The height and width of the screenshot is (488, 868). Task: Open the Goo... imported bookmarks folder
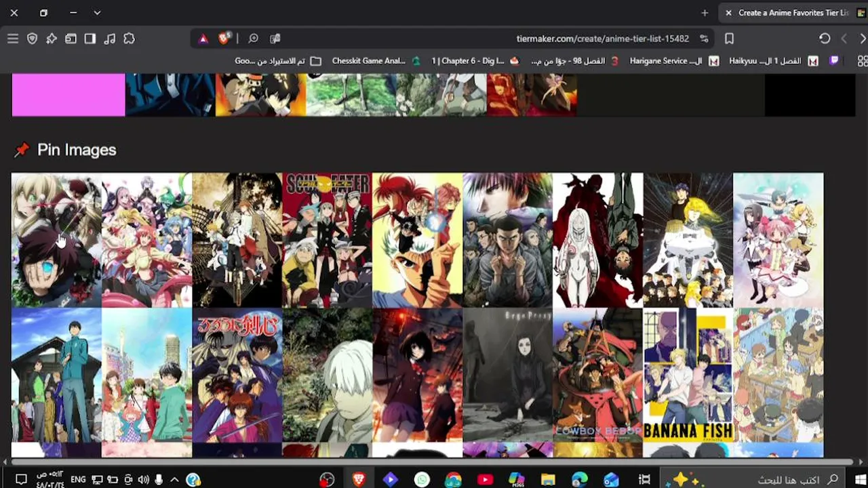click(x=278, y=61)
